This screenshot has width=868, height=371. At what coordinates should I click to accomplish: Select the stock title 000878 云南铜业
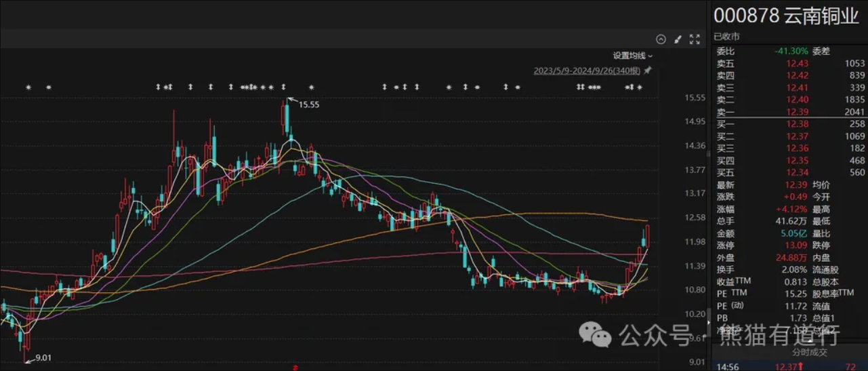click(786, 16)
